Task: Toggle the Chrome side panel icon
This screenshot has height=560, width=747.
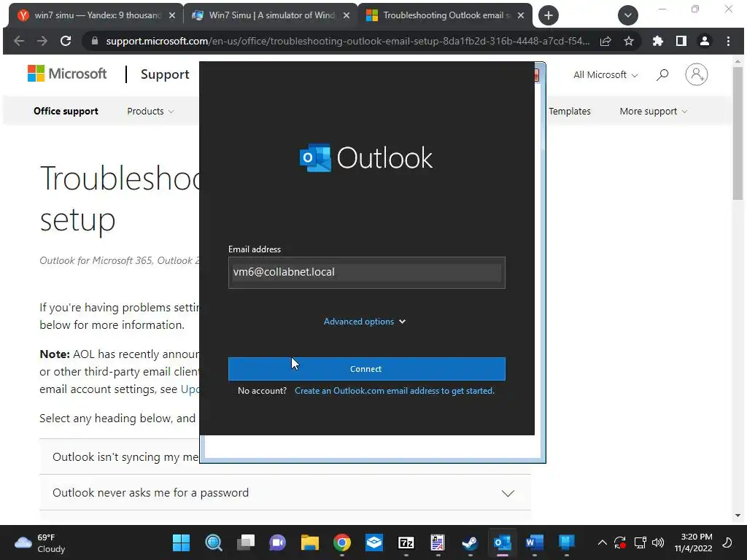Action: [681, 41]
